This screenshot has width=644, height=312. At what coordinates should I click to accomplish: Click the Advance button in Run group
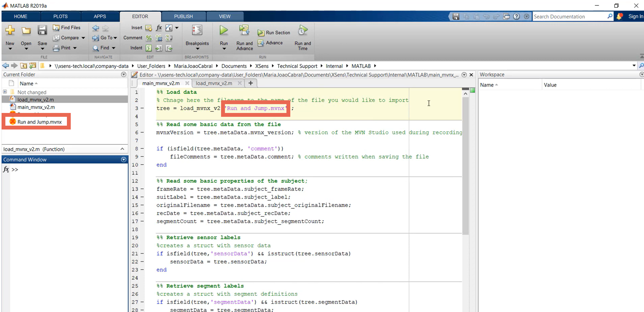270,43
